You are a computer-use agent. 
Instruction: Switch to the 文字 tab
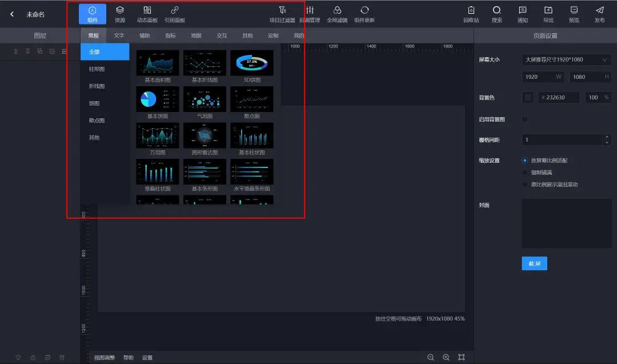point(119,35)
